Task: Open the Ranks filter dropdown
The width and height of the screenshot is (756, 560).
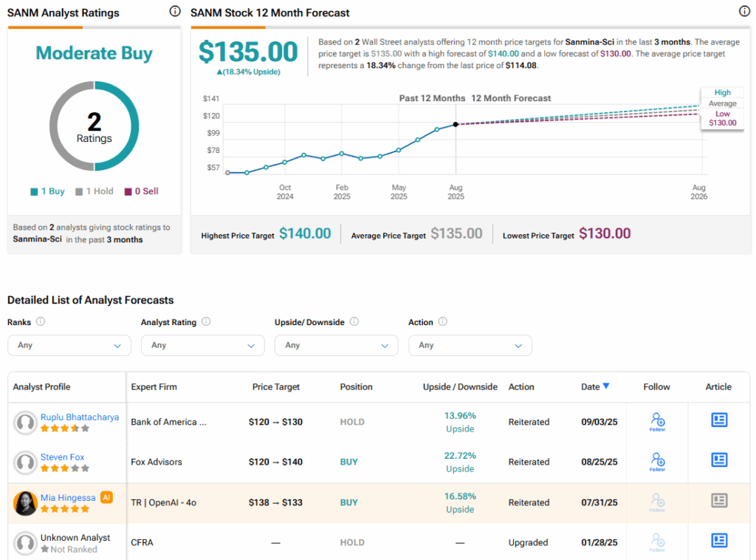Action: (x=69, y=345)
